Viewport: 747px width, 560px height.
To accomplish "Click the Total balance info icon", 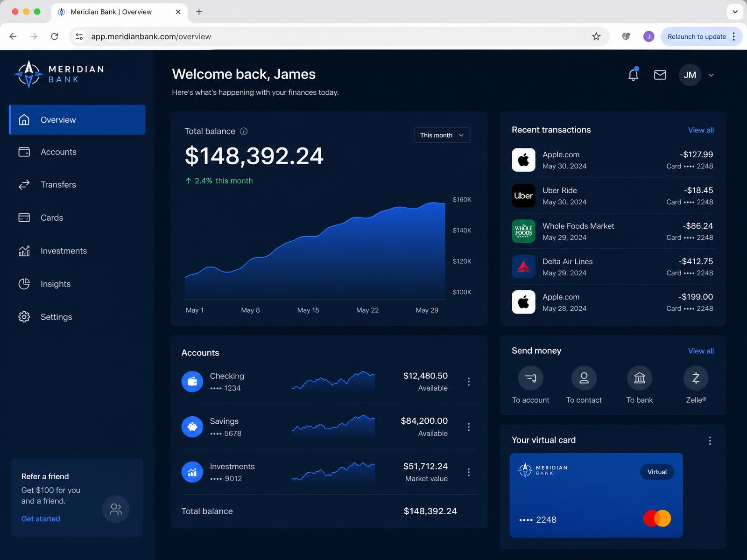I will (x=244, y=132).
